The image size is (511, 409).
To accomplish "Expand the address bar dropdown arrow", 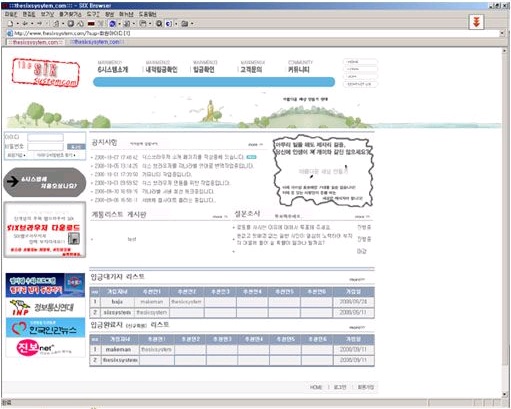I will click(502, 33).
